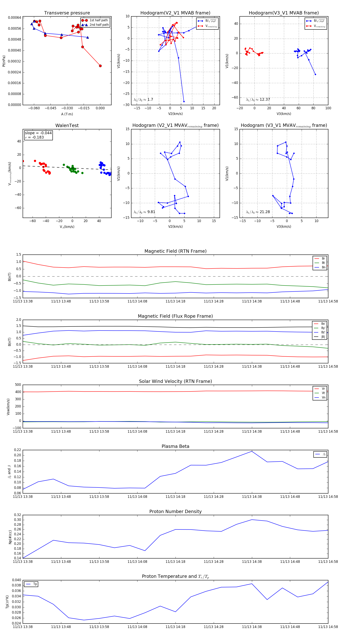Image resolution: width=351 pixels, height=644 pixels.
Task: Click the λ1/λ3 ≈ 12.37 annotation
Action: pos(258,100)
